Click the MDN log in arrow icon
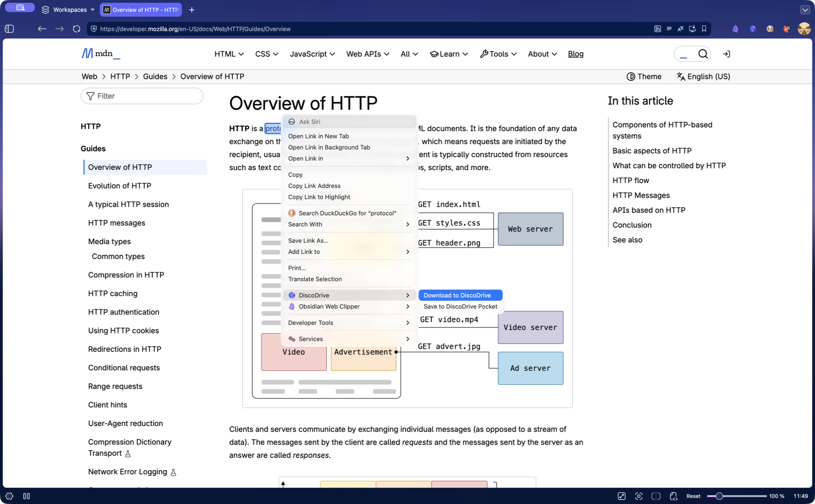815x504 pixels. 726,54
